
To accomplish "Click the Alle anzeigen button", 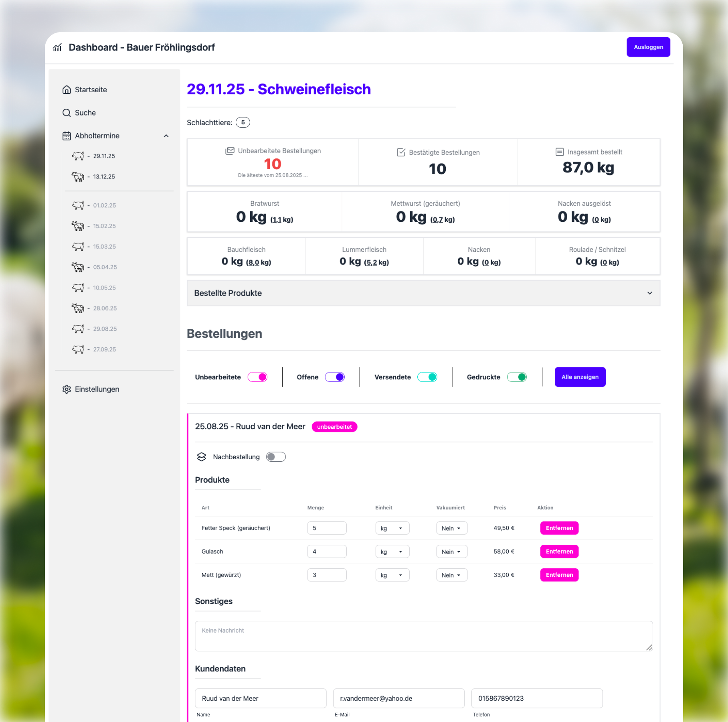I will (x=580, y=377).
